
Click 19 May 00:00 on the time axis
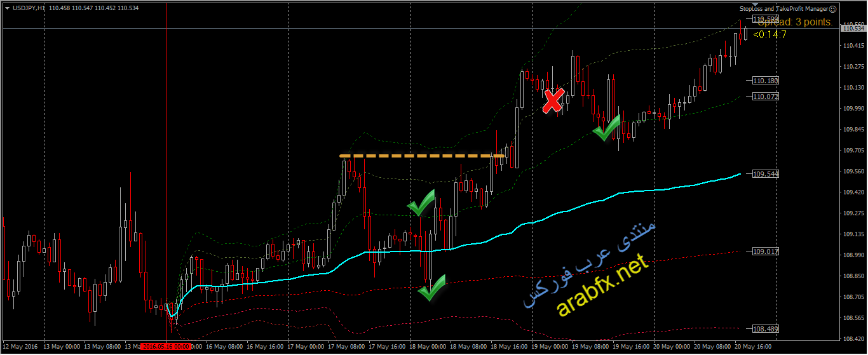click(x=550, y=347)
